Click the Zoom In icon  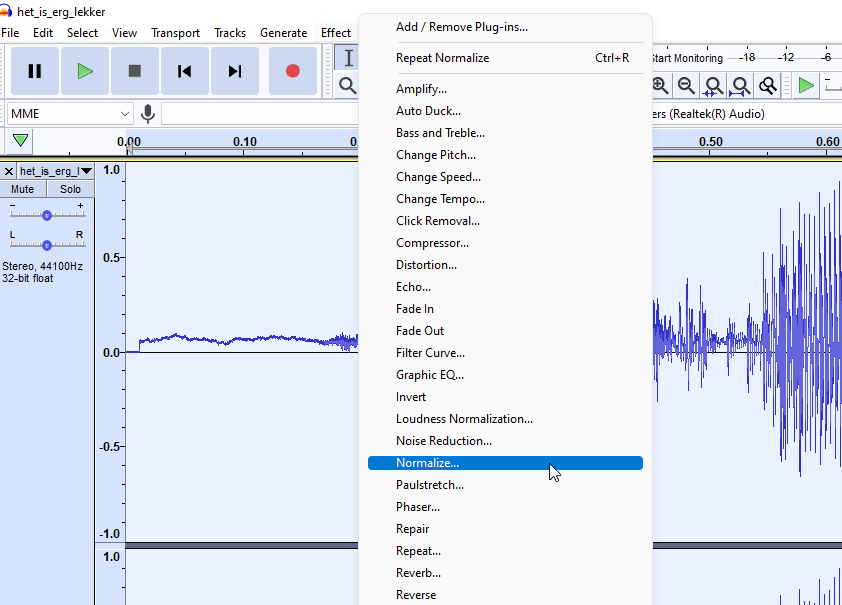click(x=660, y=85)
